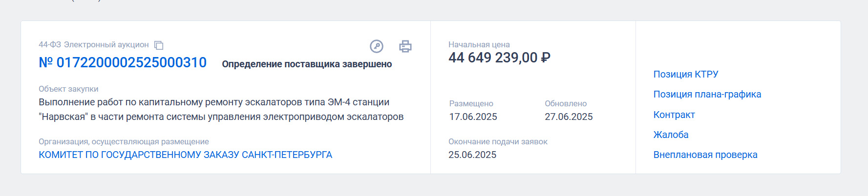Click the starting price 44 649 239,00 ₽
868x196 pixels.
[499, 58]
